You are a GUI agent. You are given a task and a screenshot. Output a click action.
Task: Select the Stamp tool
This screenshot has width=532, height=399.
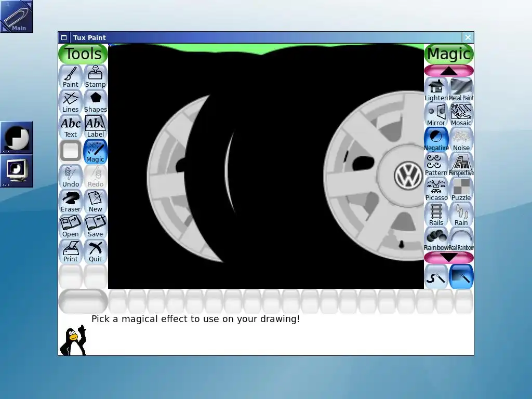(x=96, y=77)
